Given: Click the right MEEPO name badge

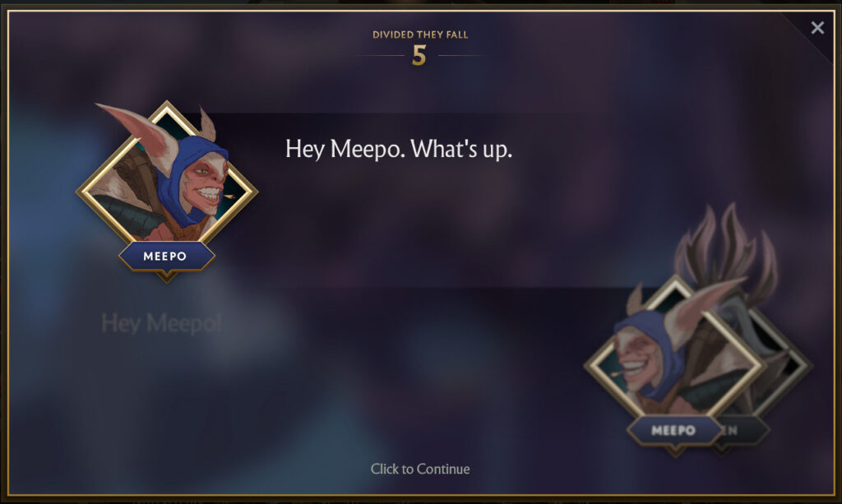Looking at the screenshot, I should 673,431.
